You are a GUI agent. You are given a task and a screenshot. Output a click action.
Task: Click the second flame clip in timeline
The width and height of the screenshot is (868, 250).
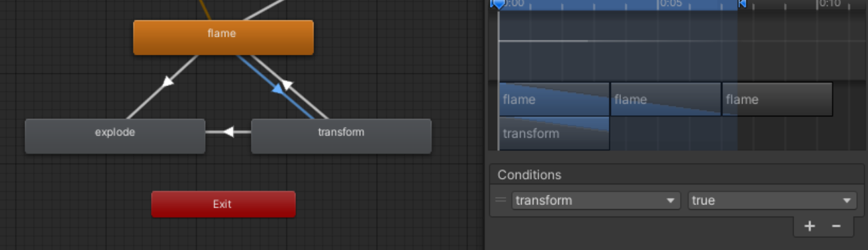[666, 99]
